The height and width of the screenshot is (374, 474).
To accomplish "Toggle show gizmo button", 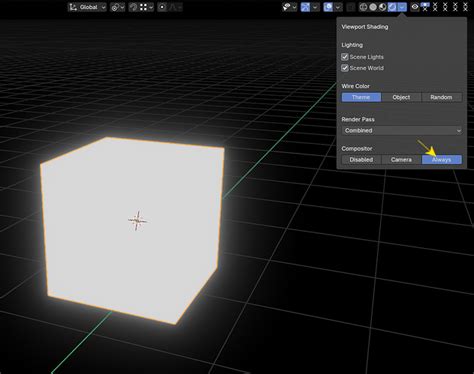I will (305, 7).
